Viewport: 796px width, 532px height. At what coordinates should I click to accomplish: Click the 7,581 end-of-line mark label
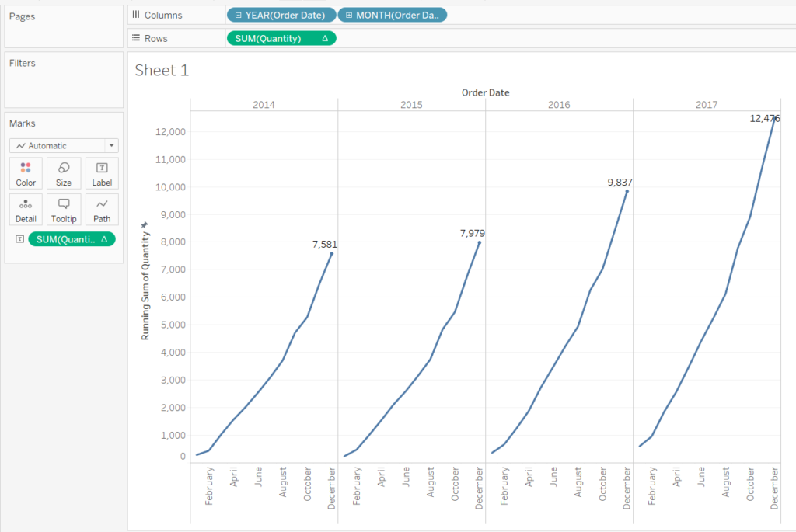pyautogui.click(x=325, y=244)
